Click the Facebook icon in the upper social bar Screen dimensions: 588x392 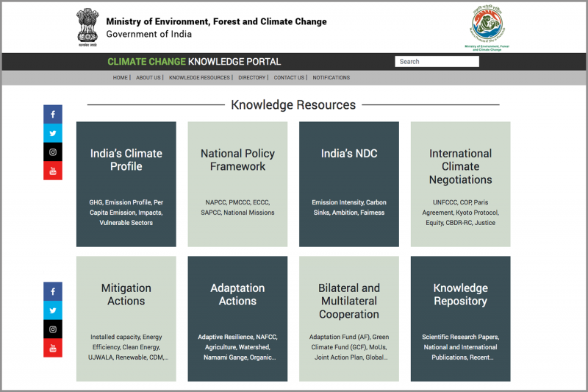[53, 114]
